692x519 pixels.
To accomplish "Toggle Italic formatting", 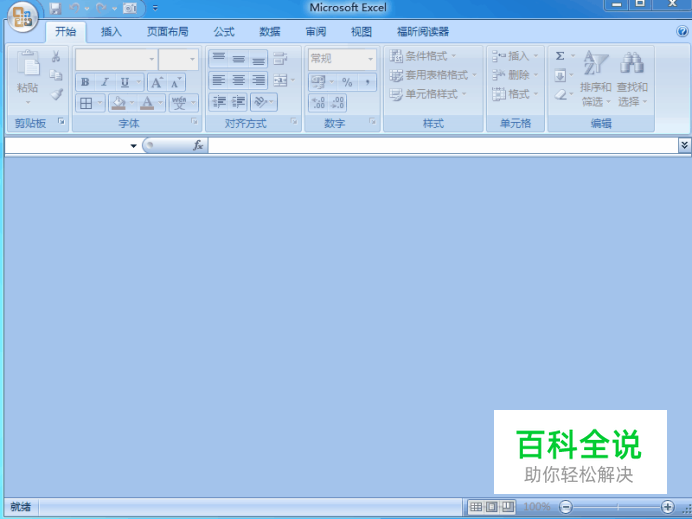I will [x=105, y=82].
